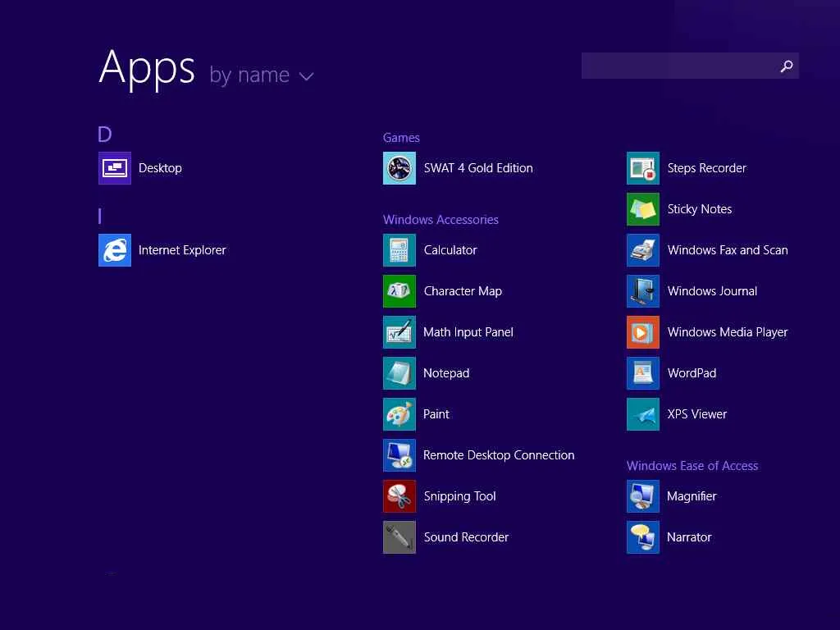The width and height of the screenshot is (840, 630).
Task: Click the 'XPS Viewer' label
Action: tap(697, 414)
